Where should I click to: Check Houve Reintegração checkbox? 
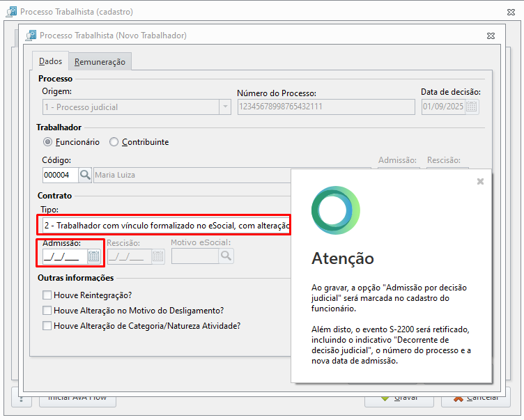(47, 295)
